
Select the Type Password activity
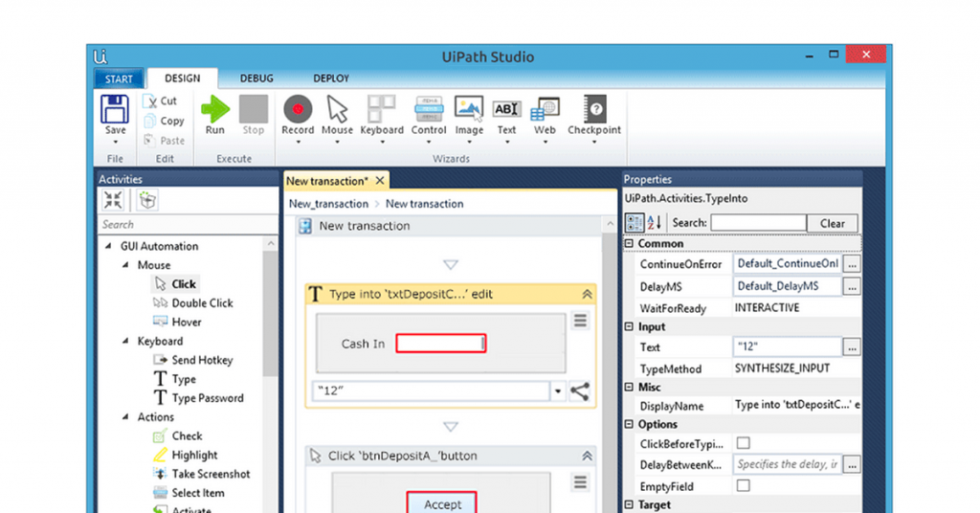point(199,398)
